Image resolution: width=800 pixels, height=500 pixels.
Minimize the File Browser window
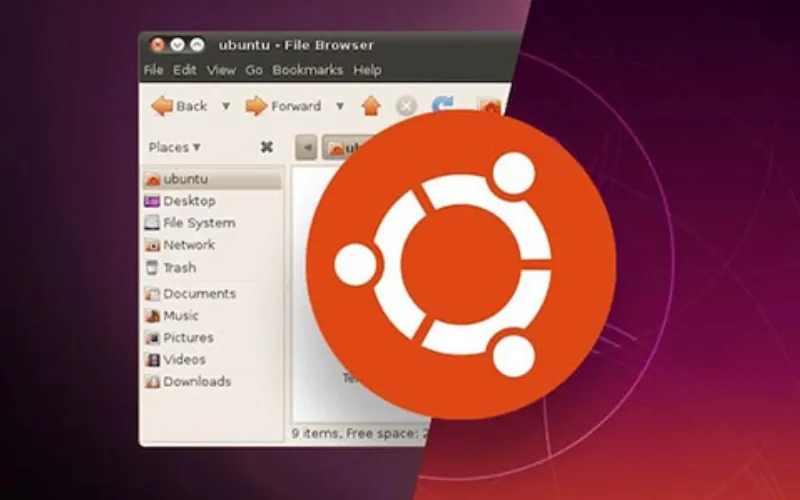click(178, 45)
